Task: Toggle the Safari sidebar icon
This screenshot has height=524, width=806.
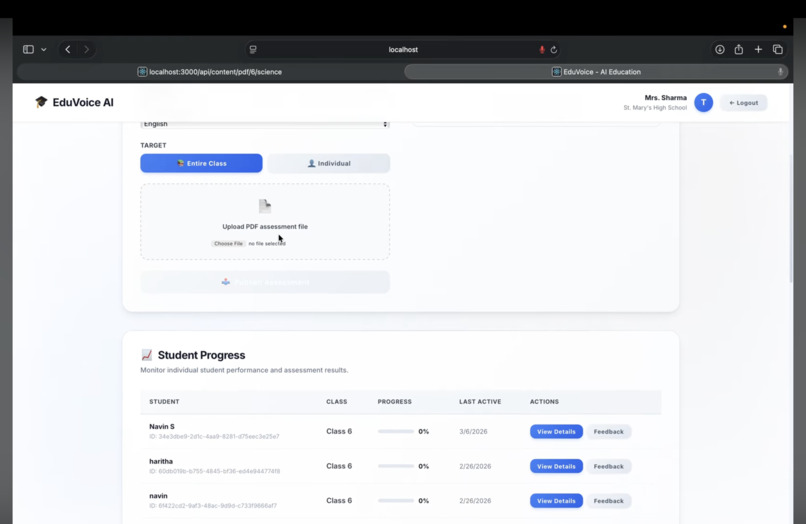Action: coord(28,49)
